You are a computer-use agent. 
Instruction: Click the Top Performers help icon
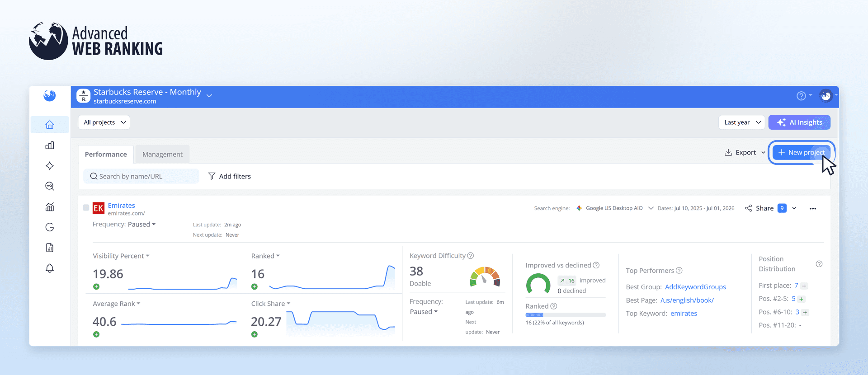[x=679, y=271]
